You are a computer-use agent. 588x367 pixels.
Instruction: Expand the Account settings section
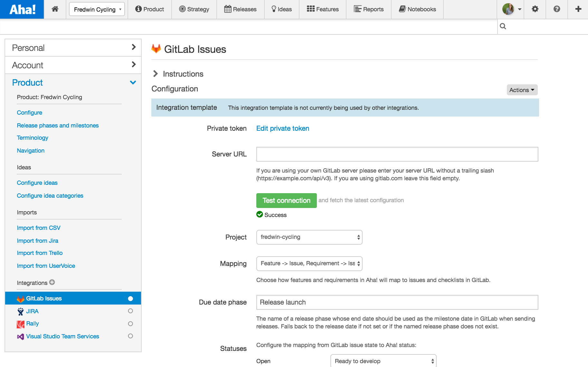tap(73, 65)
